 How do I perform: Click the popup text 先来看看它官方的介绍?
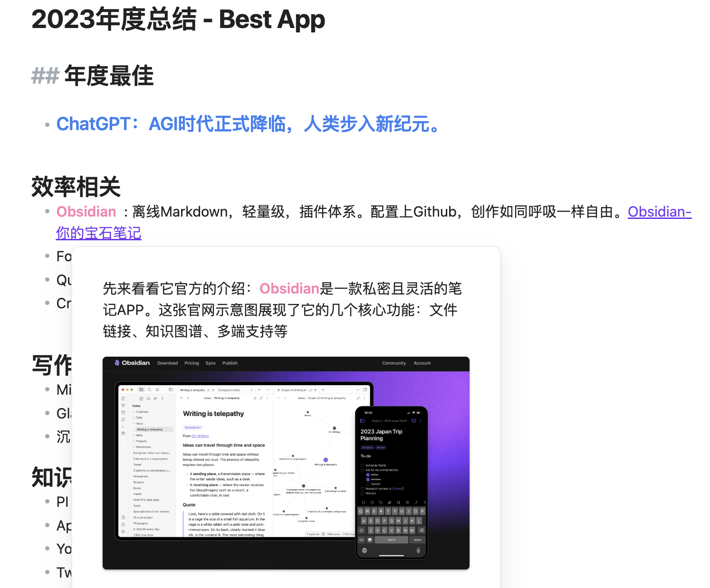174,289
